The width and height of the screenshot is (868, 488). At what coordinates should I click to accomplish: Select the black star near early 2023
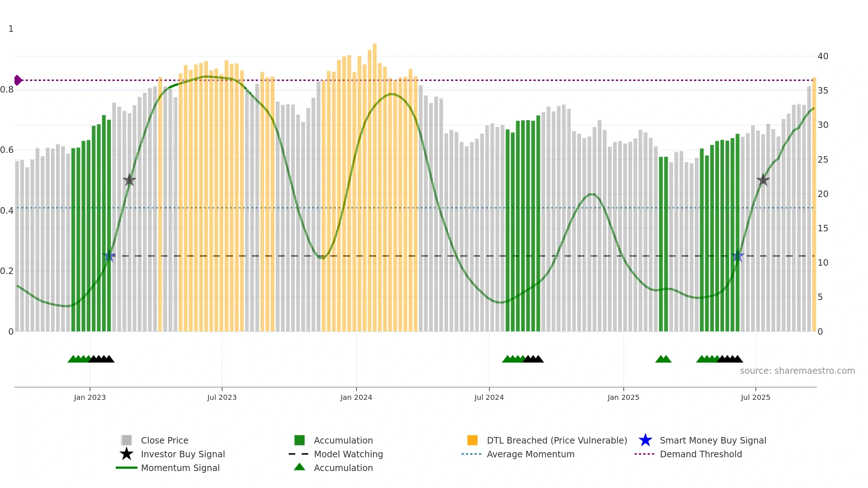[129, 180]
